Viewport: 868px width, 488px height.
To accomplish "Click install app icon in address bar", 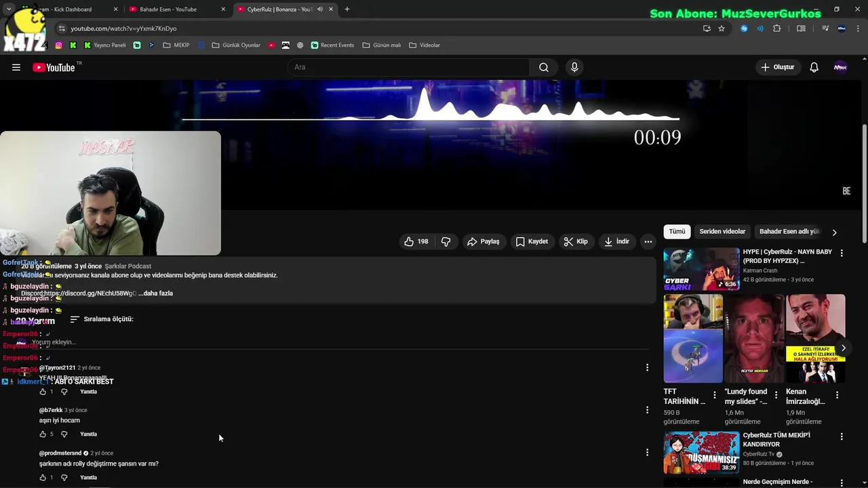I will 707,28.
